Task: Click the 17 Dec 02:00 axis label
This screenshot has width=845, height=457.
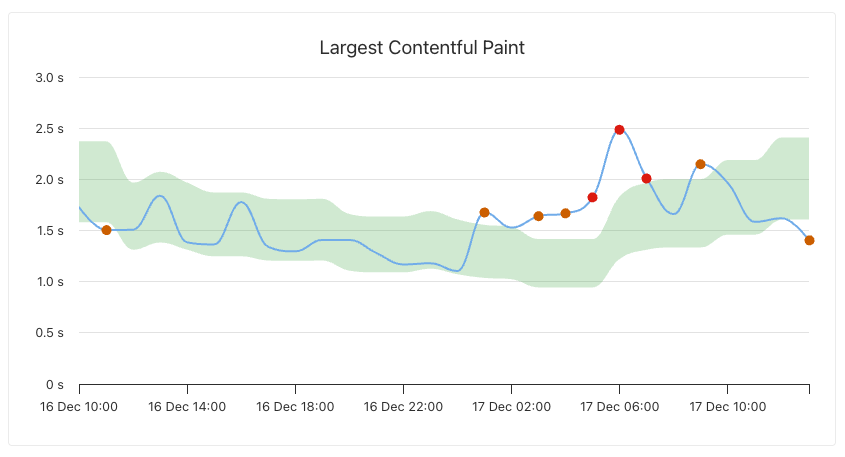Action: (511, 407)
